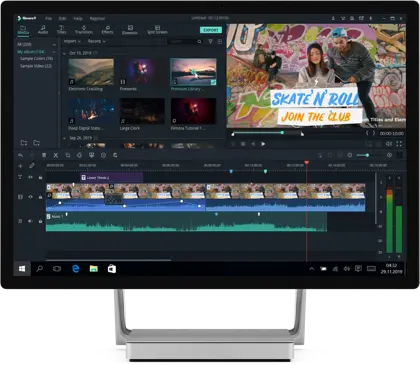This screenshot has width=420, height=365.
Task: Click the crop tool icon
Action: (68, 155)
